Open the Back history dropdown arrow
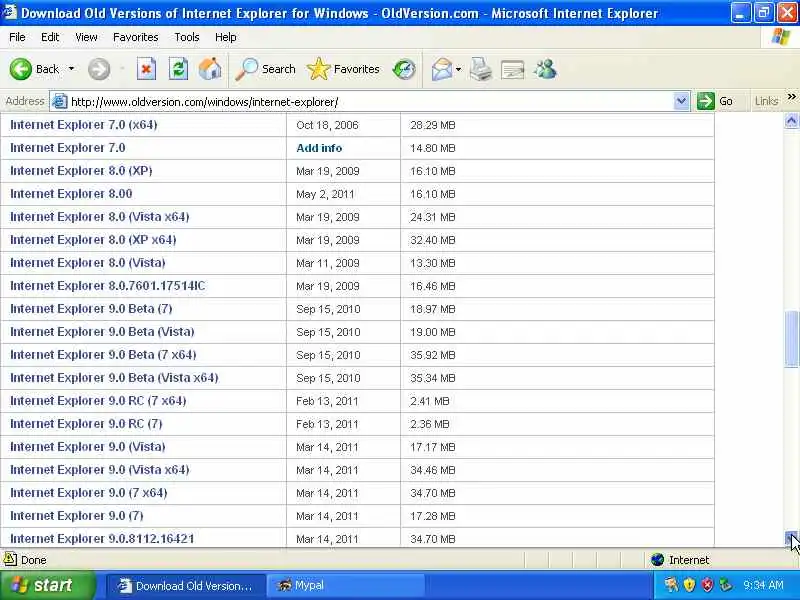The height and width of the screenshot is (600, 800). point(71,69)
